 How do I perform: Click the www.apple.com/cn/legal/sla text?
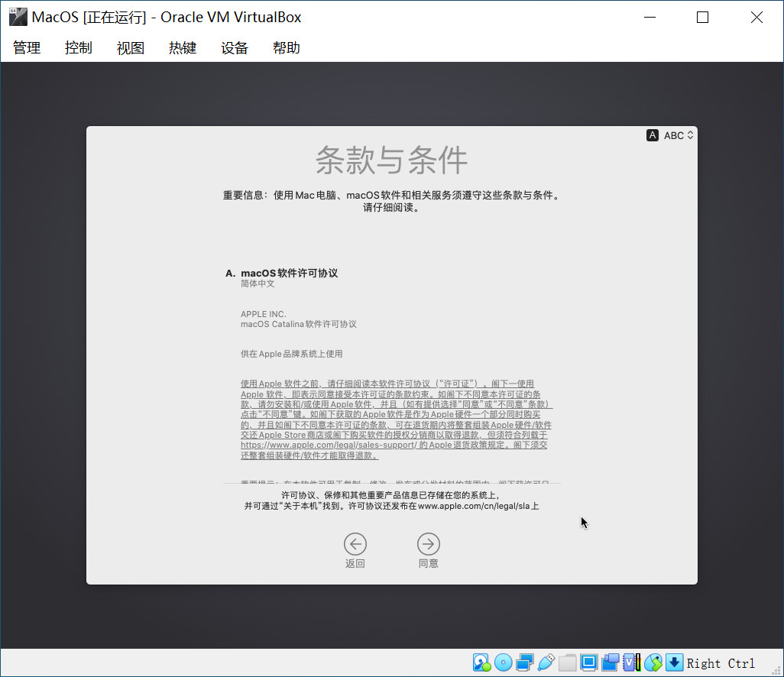474,506
